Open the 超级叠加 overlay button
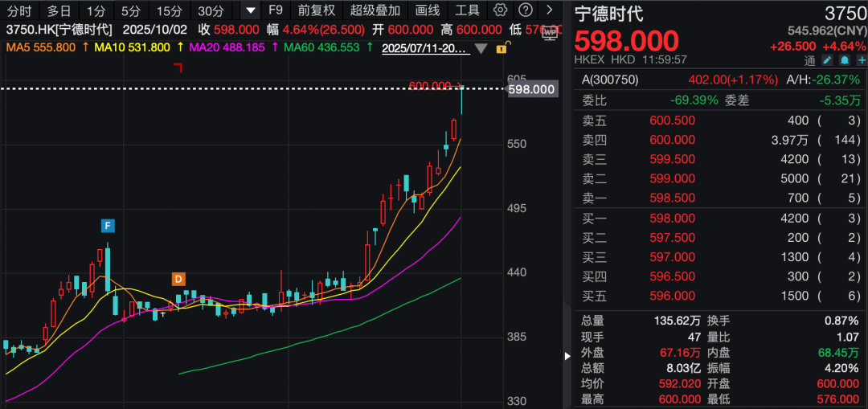 [375, 10]
